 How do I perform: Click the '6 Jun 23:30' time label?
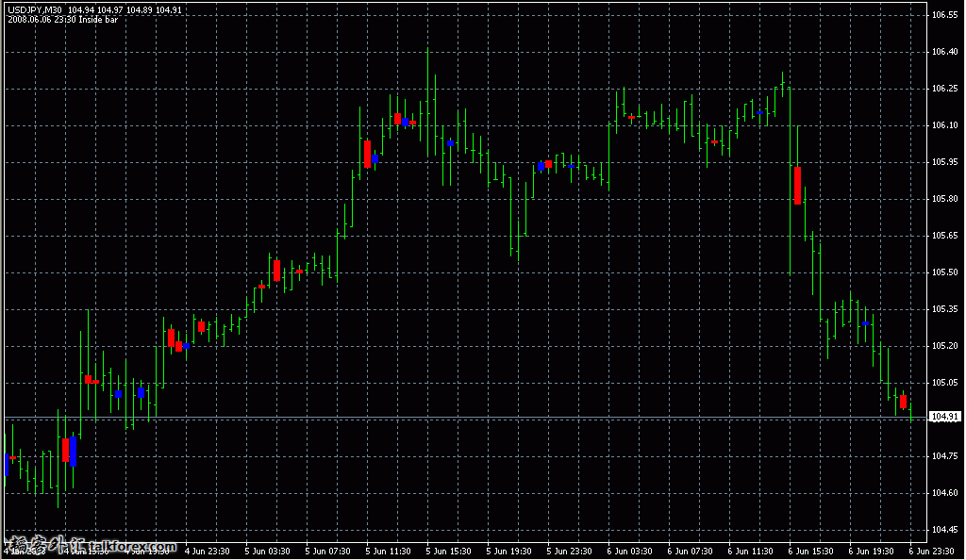[931, 552]
